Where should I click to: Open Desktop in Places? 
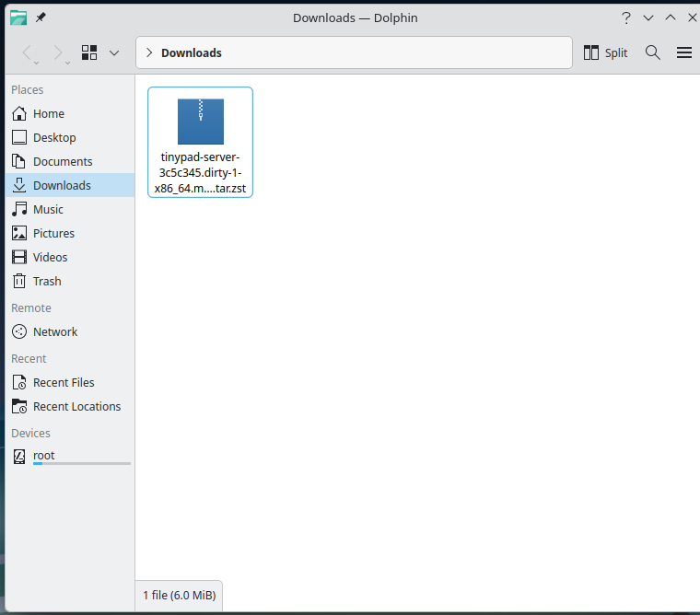coord(70,137)
